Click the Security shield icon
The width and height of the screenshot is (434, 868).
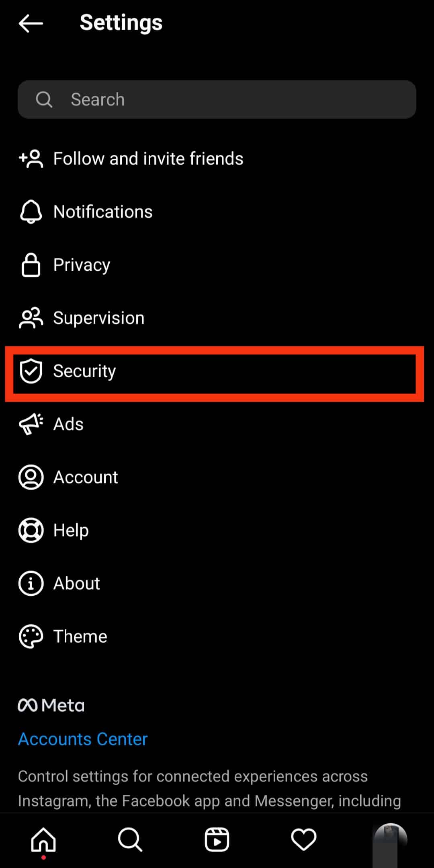click(x=31, y=371)
